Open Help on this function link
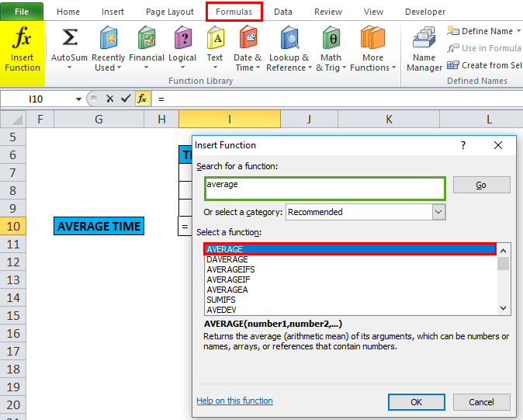This screenshot has height=420, width=523. 234,401
